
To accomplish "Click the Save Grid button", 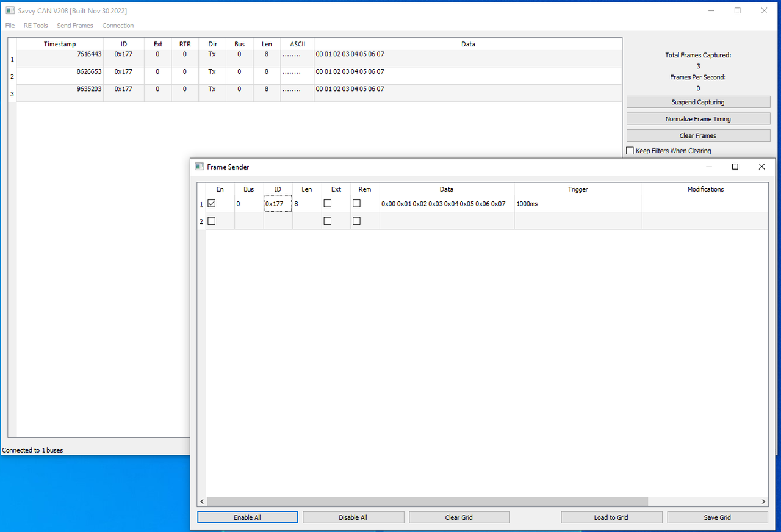I will point(717,517).
